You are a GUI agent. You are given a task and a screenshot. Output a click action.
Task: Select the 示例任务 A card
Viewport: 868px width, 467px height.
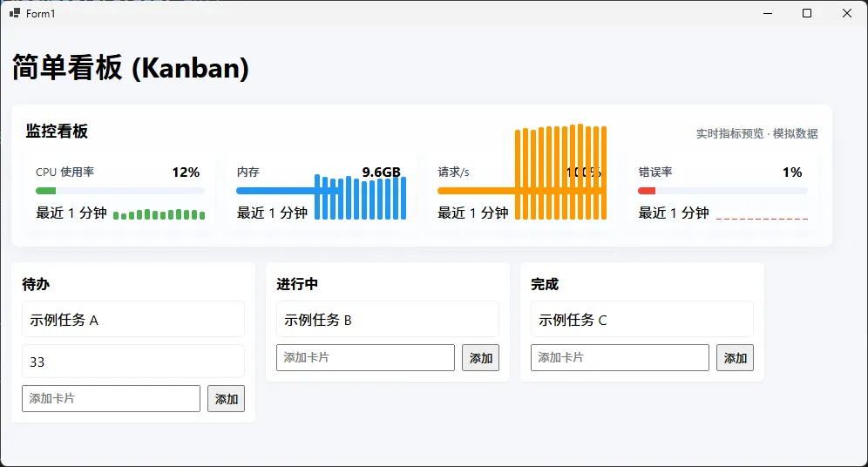click(x=132, y=319)
